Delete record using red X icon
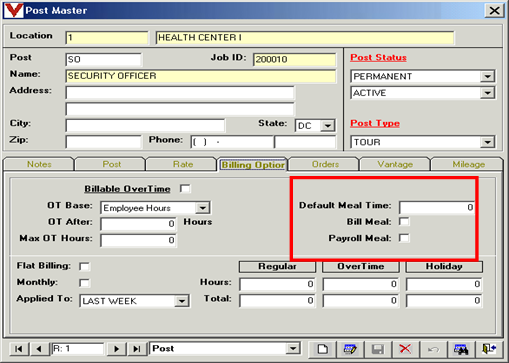 405,349
